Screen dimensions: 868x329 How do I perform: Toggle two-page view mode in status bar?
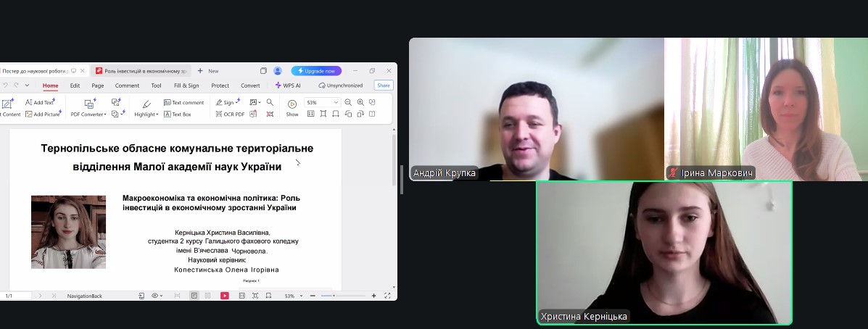coord(208,296)
